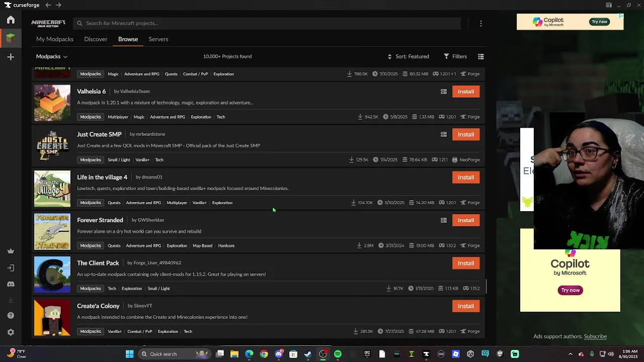Open Google Chrome from the taskbar
This screenshot has width=644, height=362.
pos(264,354)
